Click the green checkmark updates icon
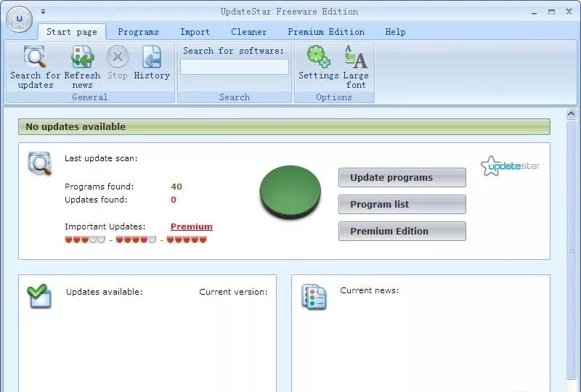 39,295
